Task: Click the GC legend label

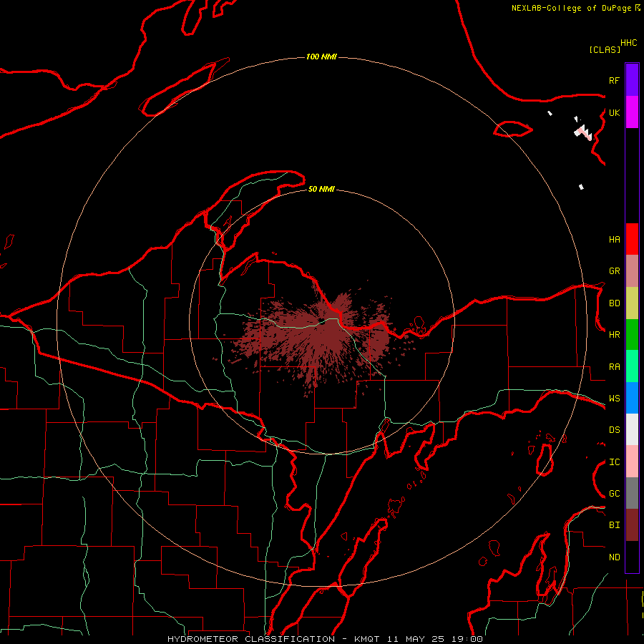Action: point(614,493)
